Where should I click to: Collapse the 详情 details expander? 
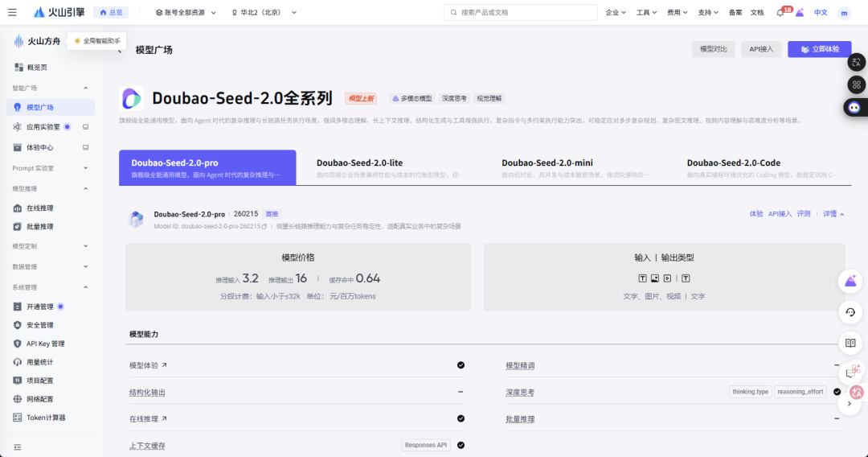[833, 214]
